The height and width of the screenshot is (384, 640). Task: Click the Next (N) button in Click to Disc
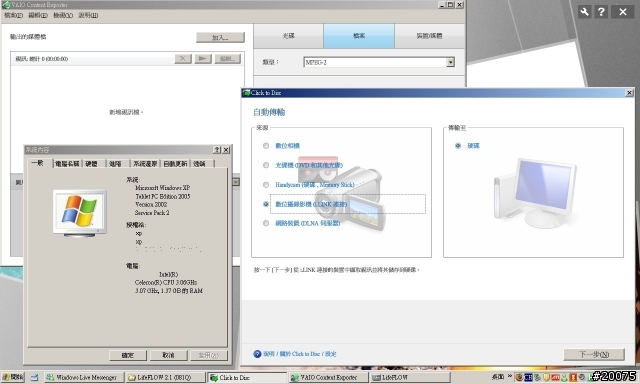coord(594,354)
